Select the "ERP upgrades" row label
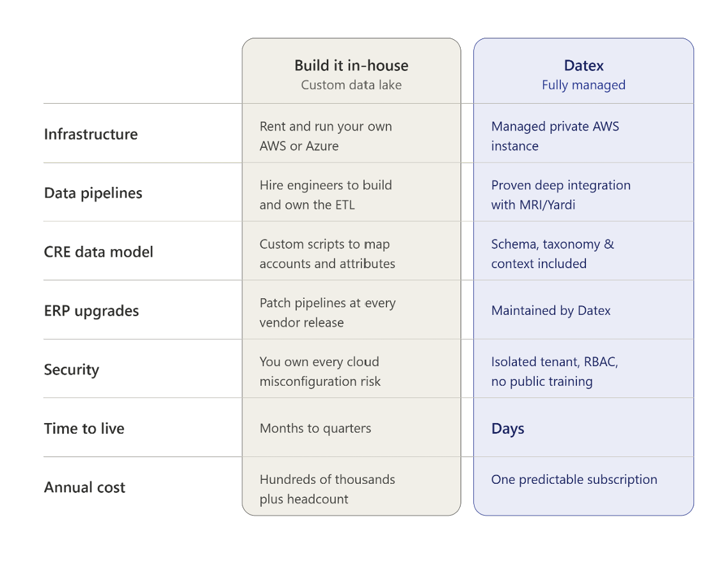The height and width of the screenshot is (576, 728). (91, 311)
